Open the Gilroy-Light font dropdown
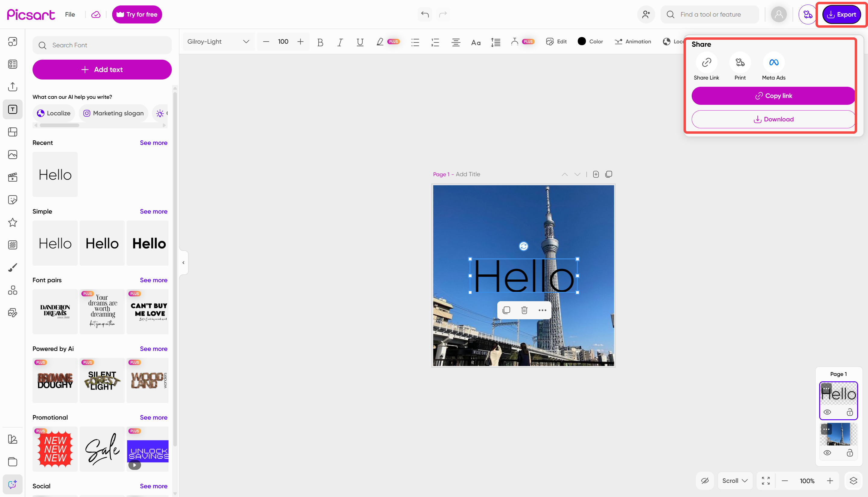 point(219,42)
